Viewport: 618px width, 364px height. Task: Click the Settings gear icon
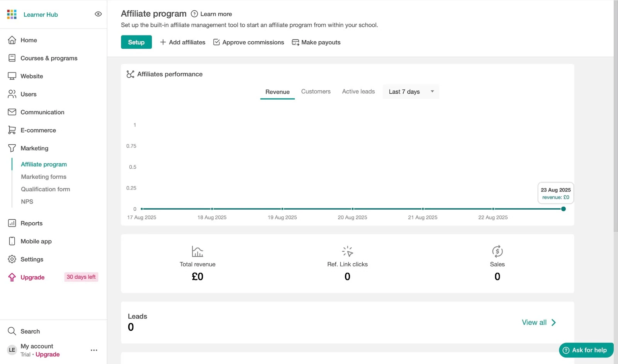pos(12,259)
